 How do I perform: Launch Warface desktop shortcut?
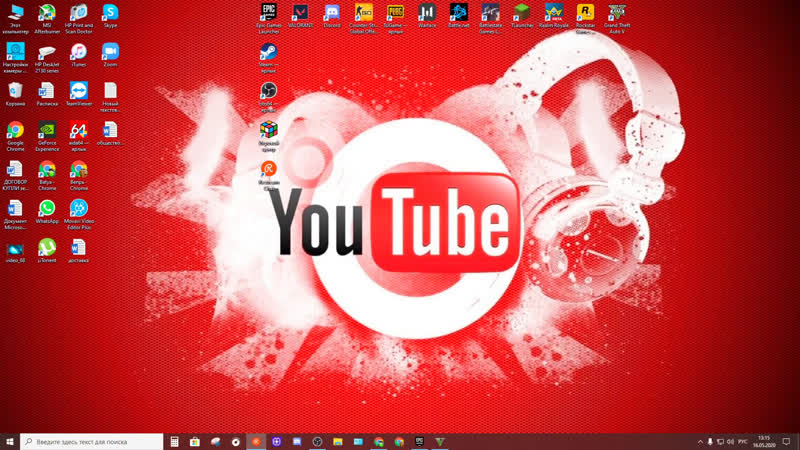click(x=427, y=16)
